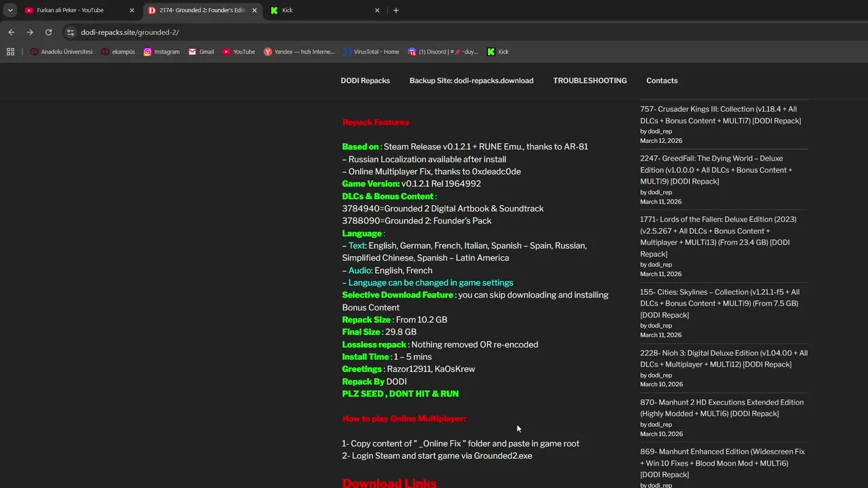Open TROUBLESHOOTING menu item
This screenshot has height=488, width=868.
coord(590,81)
